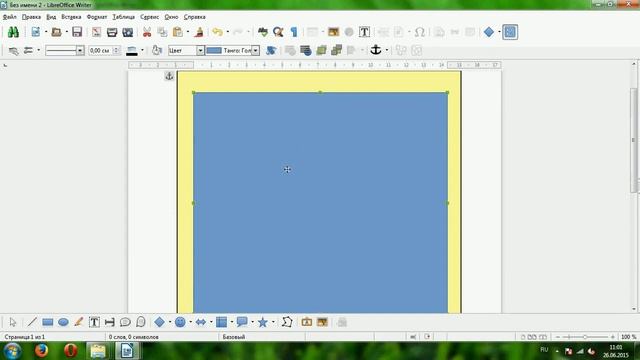Open the Stars shapes dropdown arrow
The image size is (640, 360).
(x=273, y=322)
